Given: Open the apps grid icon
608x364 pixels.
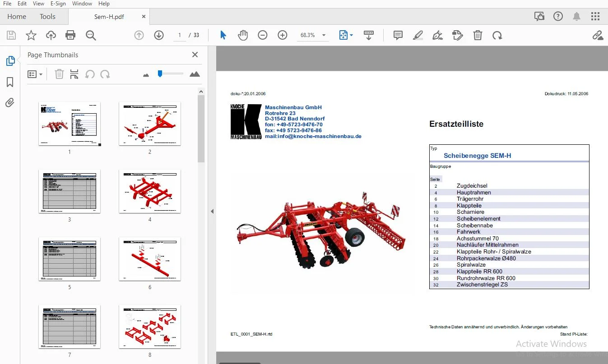Looking at the screenshot, I should (595, 17).
